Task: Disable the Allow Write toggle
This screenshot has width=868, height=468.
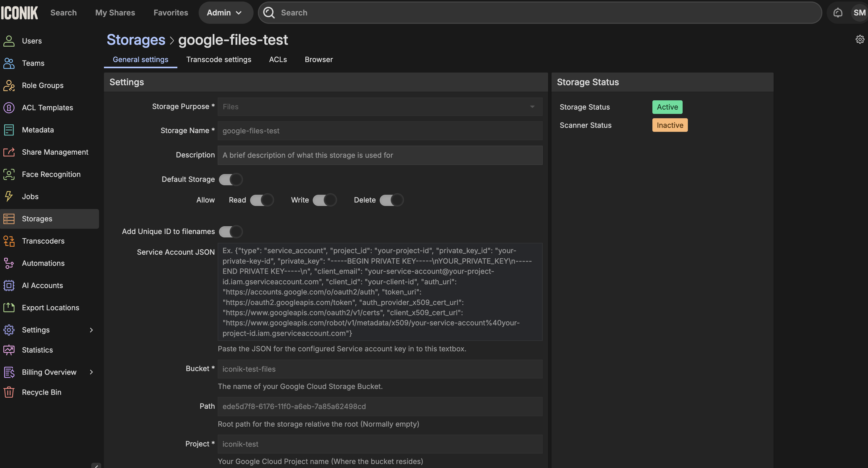Action: point(324,200)
